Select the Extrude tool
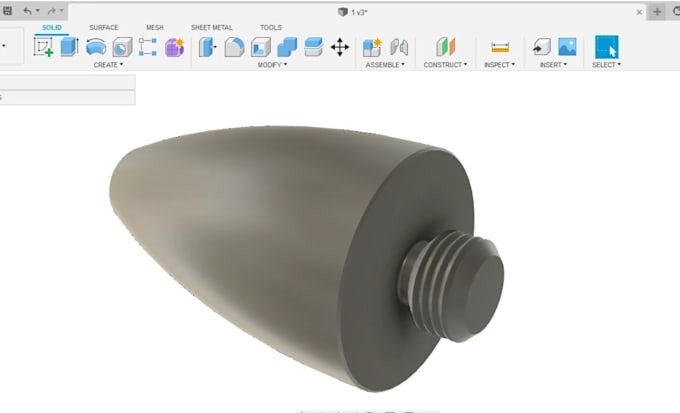The height and width of the screenshot is (413, 680). click(69, 47)
